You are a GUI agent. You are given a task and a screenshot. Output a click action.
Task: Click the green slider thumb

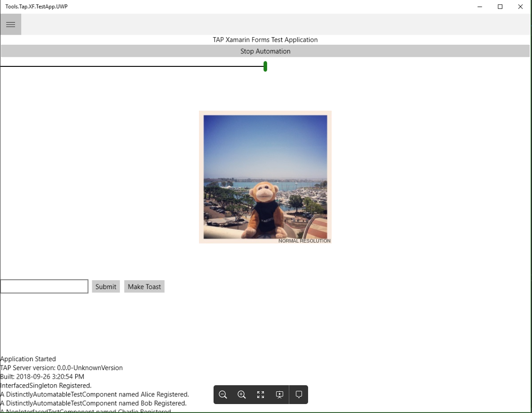coord(265,67)
